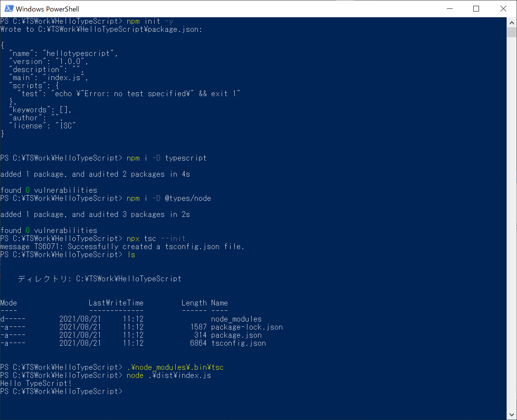Click the 'd-----' mode value
This screenshot has height=420, width=517.
[x=13, y=319]
